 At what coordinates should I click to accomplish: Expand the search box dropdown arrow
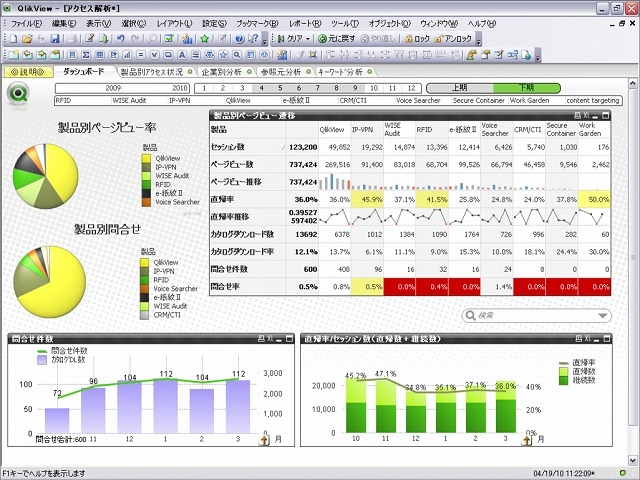(602, 316)
